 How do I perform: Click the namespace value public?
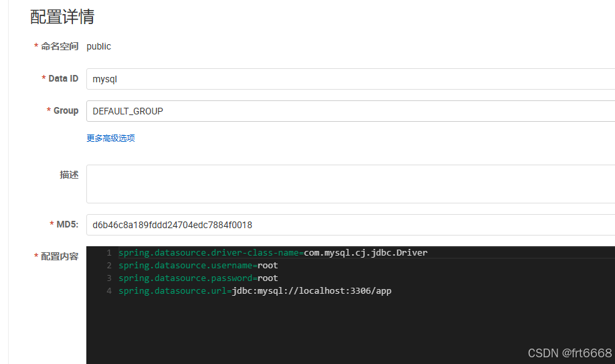pos(98,46)
